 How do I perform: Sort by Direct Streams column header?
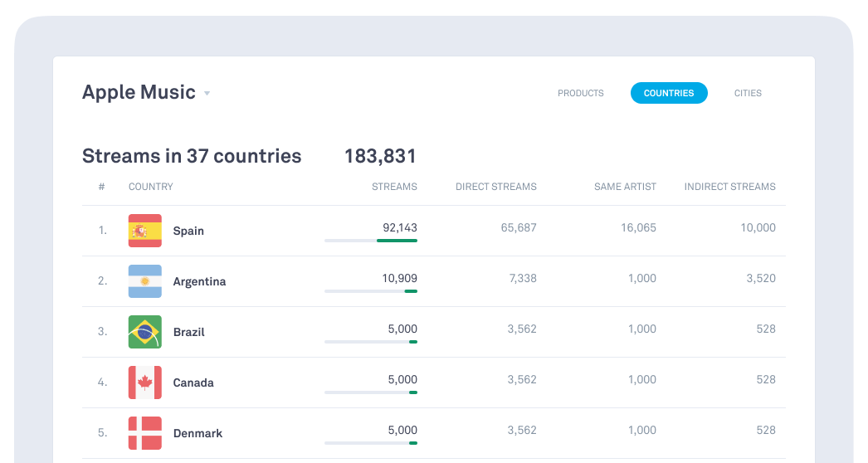[x=495, y=187]
